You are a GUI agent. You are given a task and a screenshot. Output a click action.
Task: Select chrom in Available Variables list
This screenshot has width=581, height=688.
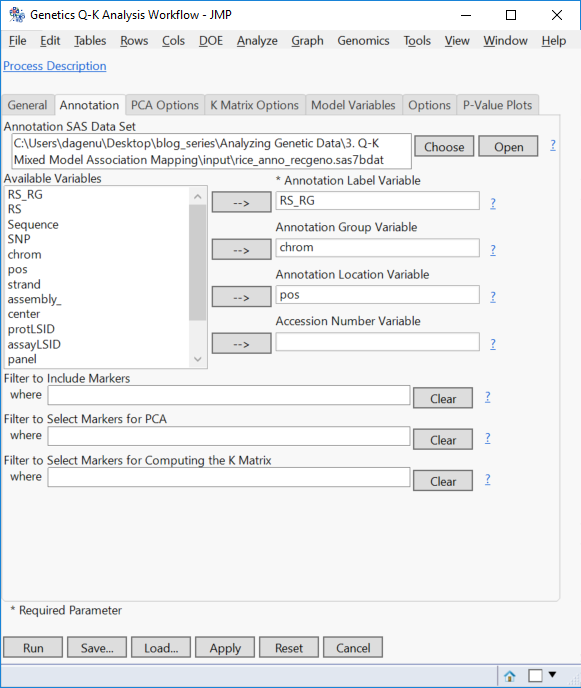point(24,254)
